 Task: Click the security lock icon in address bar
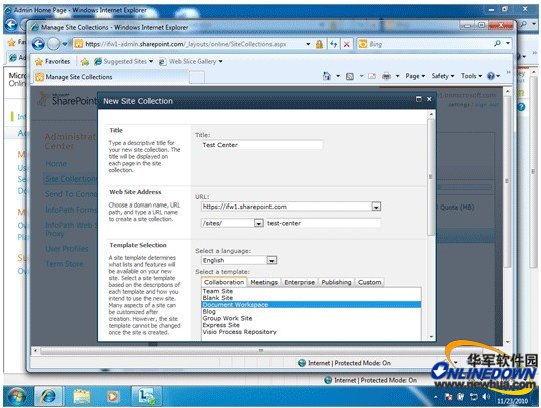click(x=319, y=44)
